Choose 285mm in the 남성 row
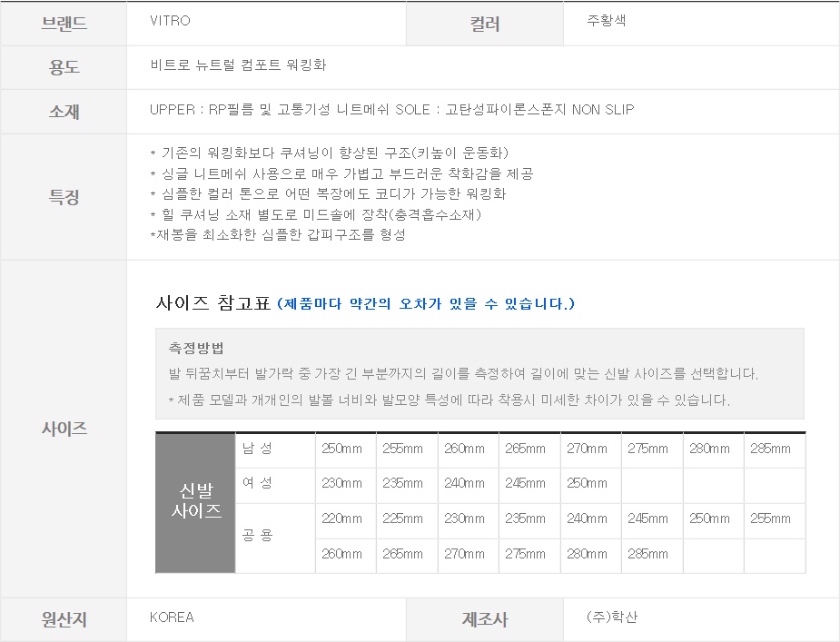Screen dimensions: 840x642 coord(770,449)
